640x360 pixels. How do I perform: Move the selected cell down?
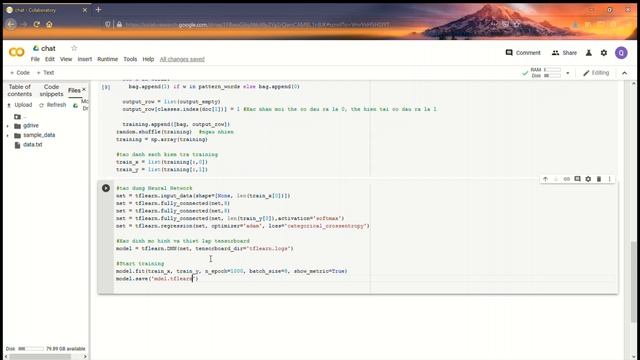[x=556, y=179]
